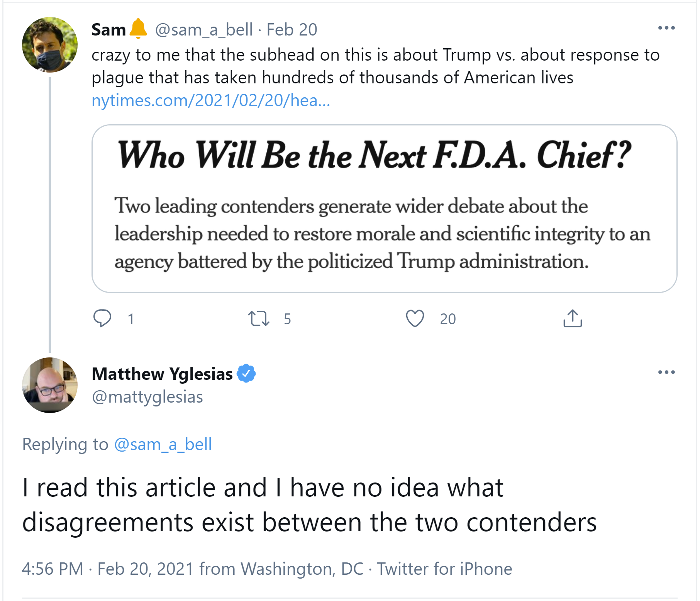This screenshot has height=601, width=700.
Task: Like Sam's tweet with the heart icon
Action: tap(415, 318)
